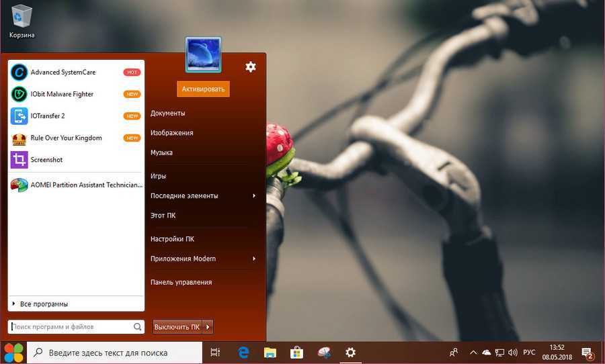The height and width of the screenshot is (364, 605).
Task: Click the Активировать button
Action: 204,89
